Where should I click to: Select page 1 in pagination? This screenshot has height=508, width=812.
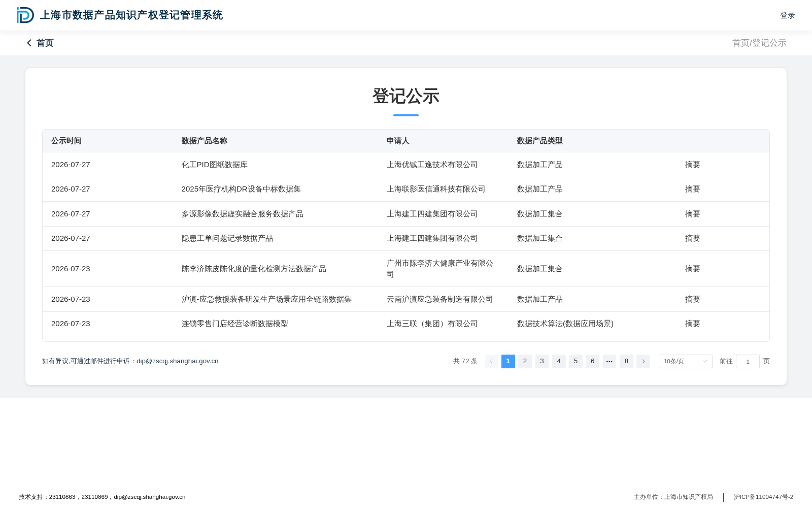tap(508, 361)
